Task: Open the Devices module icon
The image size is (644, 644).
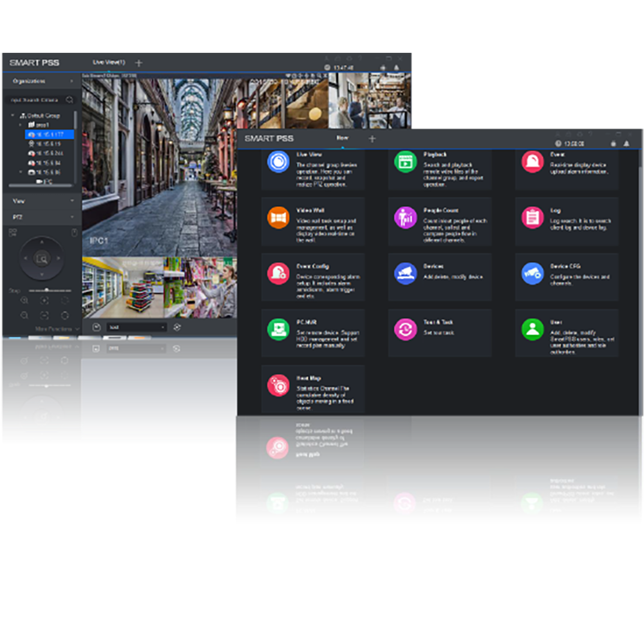Action: click(405, 274)
